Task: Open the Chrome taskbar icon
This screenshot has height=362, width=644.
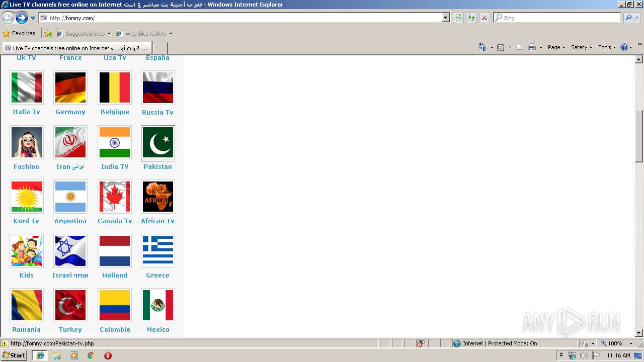Action: pyautogui.click(x=91, y=355)
